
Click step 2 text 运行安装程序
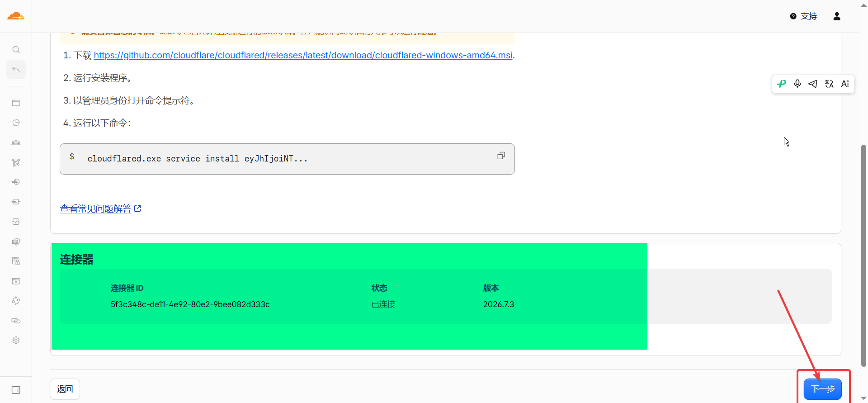(x=103, y=78)
